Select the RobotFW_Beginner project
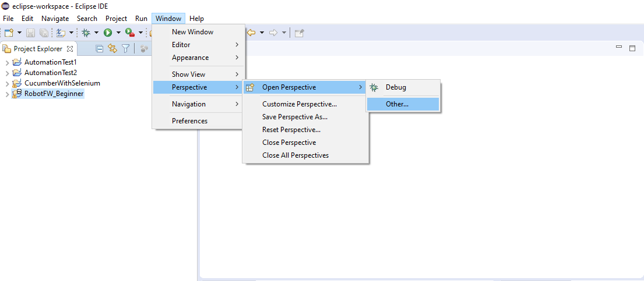644x281 pixels. tap(54, 94)
